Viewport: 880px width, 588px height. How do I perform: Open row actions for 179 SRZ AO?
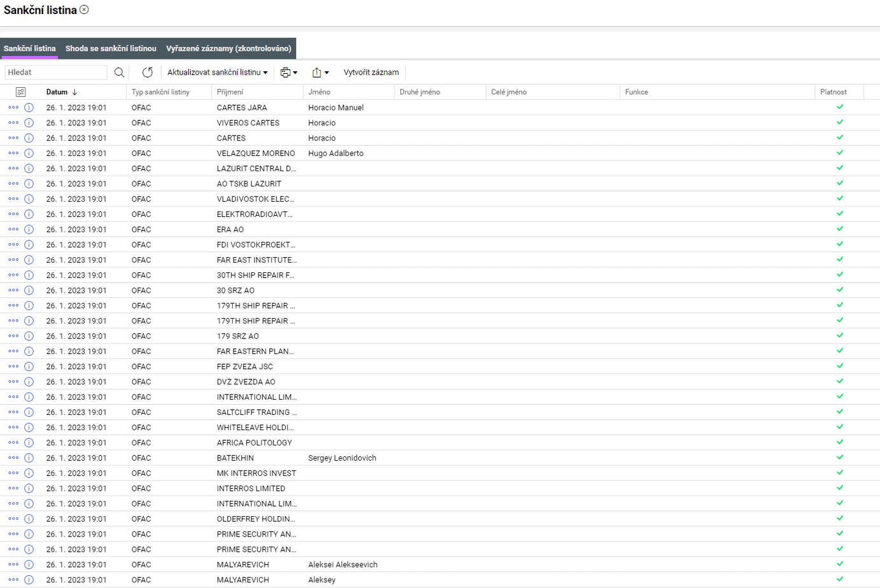point(13,337)
